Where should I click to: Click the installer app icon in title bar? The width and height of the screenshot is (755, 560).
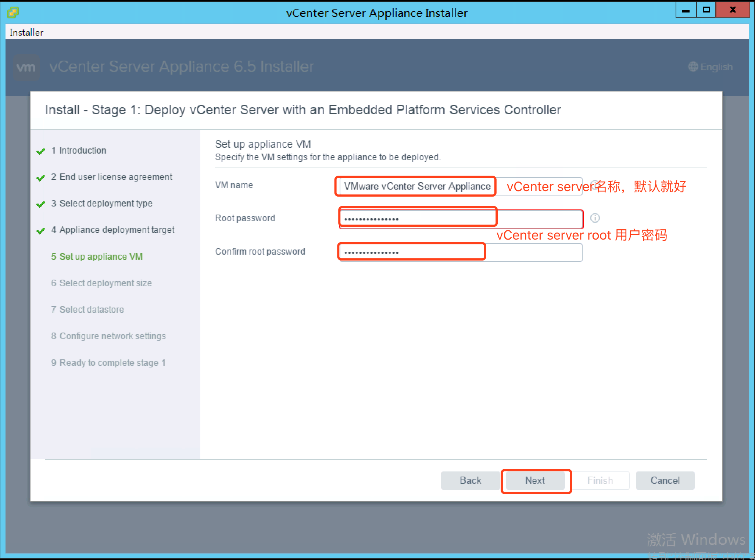(13, 12)
